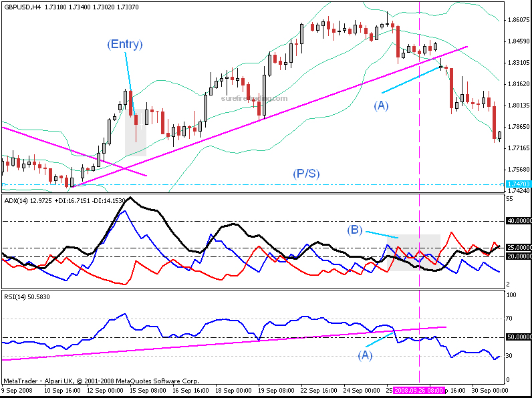Click the 22 Sep 16:00 time label

click(319, 390)
